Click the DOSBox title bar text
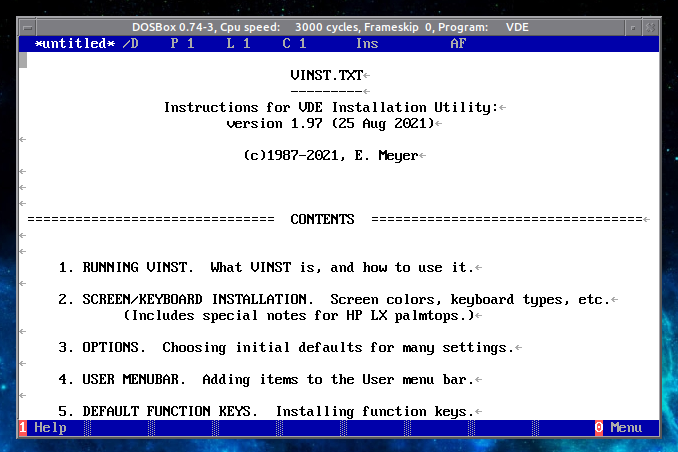Screen dimensions: 678x452 (330, 27)
